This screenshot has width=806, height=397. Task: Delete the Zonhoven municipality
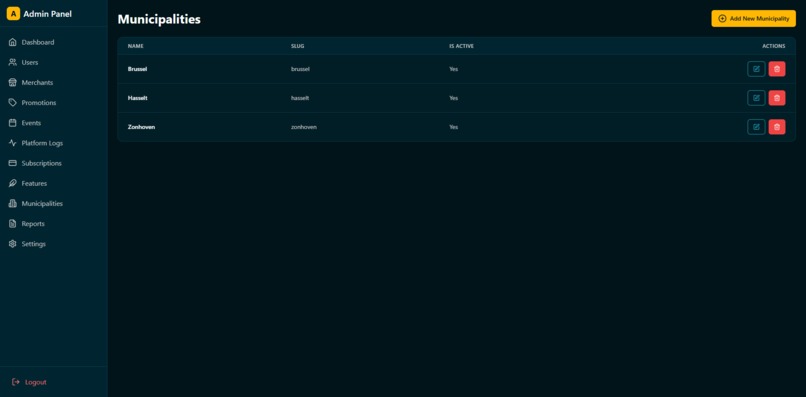tap(777, 127)
